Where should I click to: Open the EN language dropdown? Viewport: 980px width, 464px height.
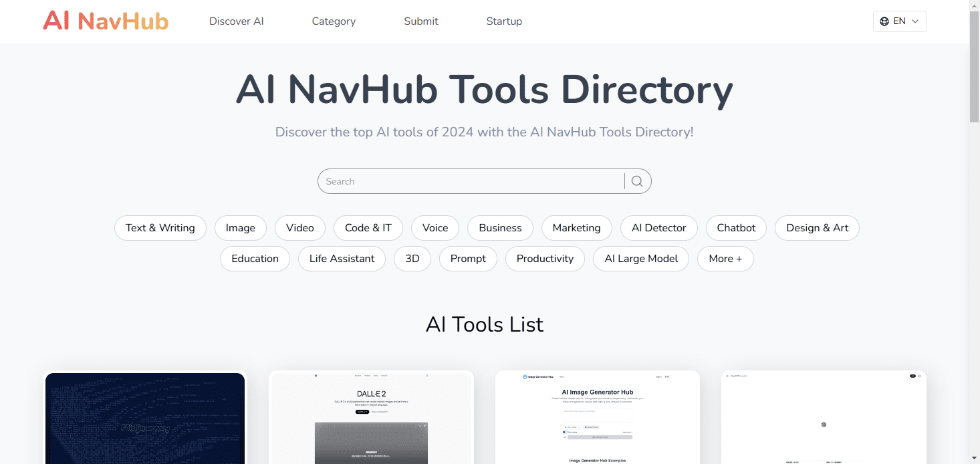coord(899,21)
